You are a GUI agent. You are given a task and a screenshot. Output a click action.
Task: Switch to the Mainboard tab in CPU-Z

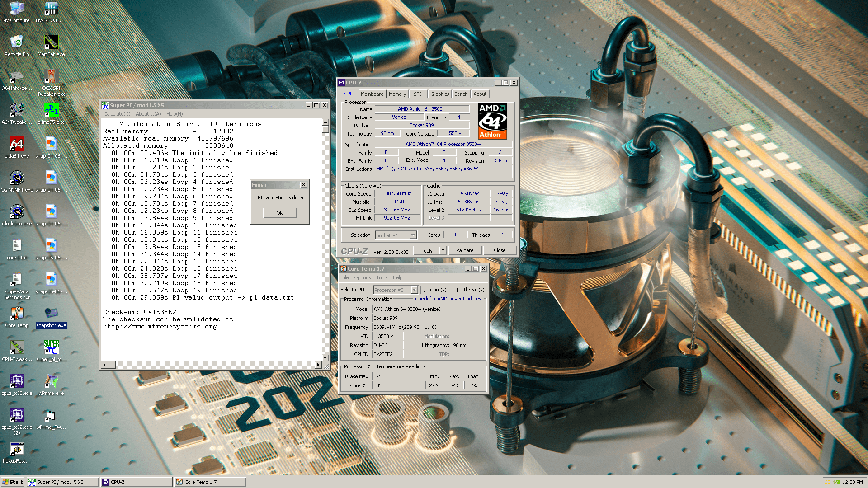(x=372, y=94)
